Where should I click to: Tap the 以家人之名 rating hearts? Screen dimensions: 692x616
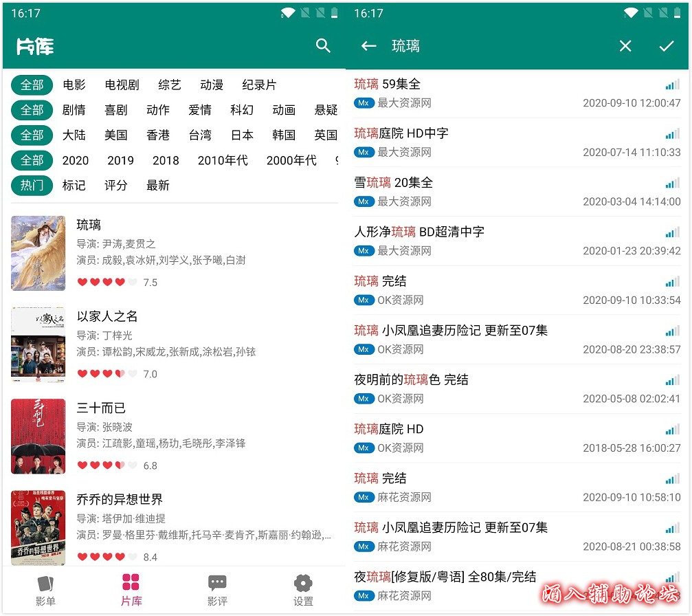(x=107, y=373)
